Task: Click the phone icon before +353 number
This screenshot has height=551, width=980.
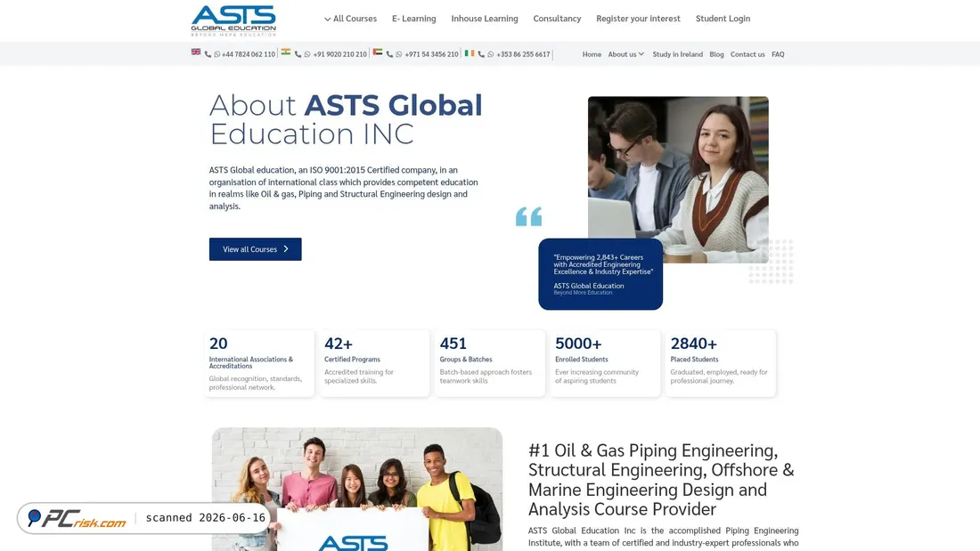Action: (x=481, y=54)
